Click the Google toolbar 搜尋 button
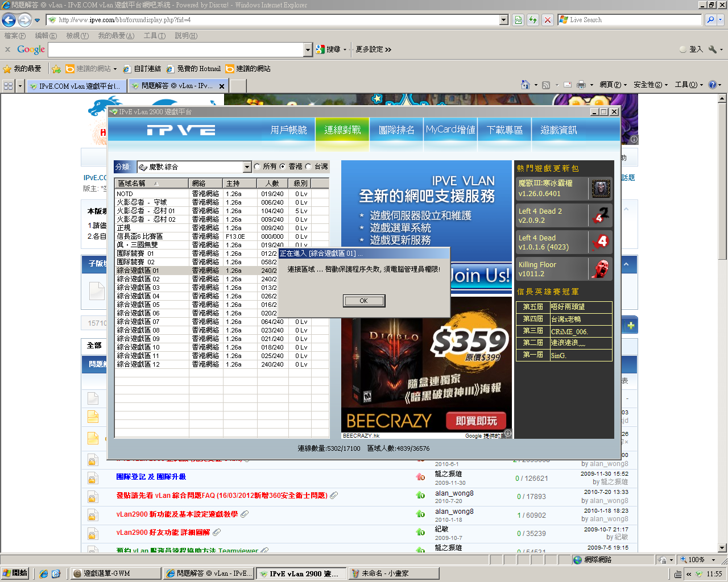 [x=331, y=49]
